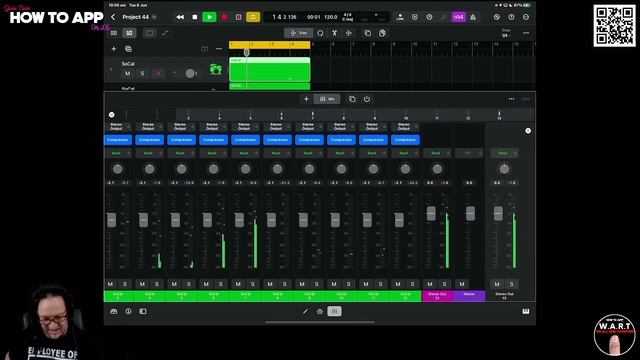Open Read automation mode on SoCal 3 strip
The height and width of the screenshot is (360, 640).
(x=118, y=153)
